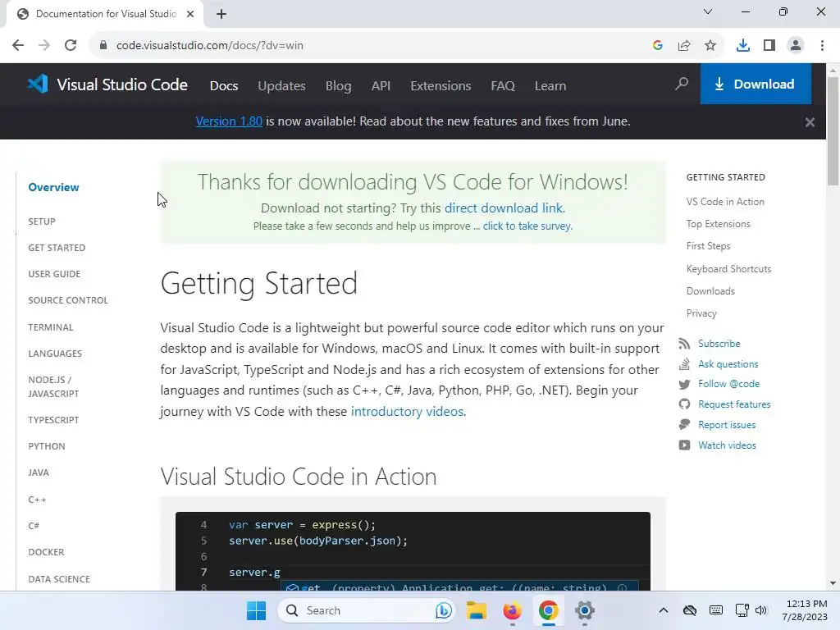Open the Learn nav item
The image size is (840, 630).
[550, 85]
